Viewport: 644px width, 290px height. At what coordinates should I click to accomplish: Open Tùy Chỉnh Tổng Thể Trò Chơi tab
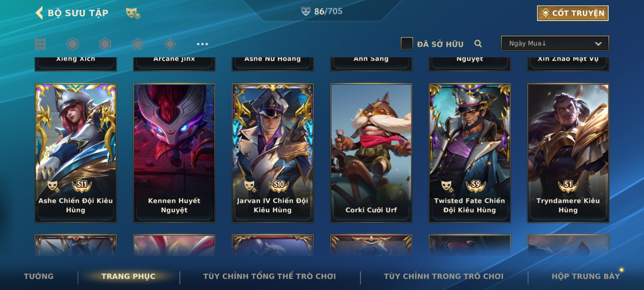click(x=269, y=276)
